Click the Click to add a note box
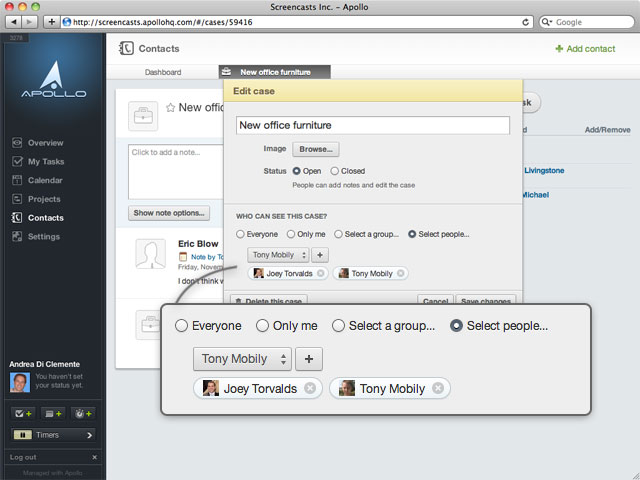This screenshot has width=640, height=480. pos(176,171)
